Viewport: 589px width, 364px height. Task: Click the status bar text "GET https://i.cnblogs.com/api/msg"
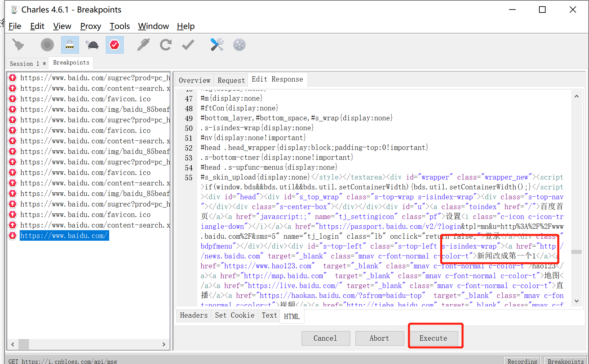point(63,361)
